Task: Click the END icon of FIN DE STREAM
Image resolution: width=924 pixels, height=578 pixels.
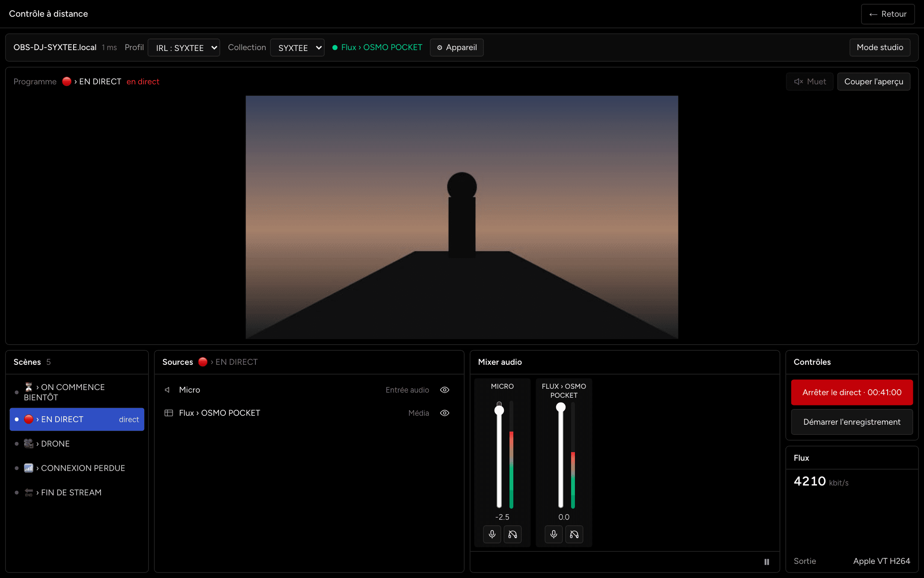Action: (x=29, y=492)
